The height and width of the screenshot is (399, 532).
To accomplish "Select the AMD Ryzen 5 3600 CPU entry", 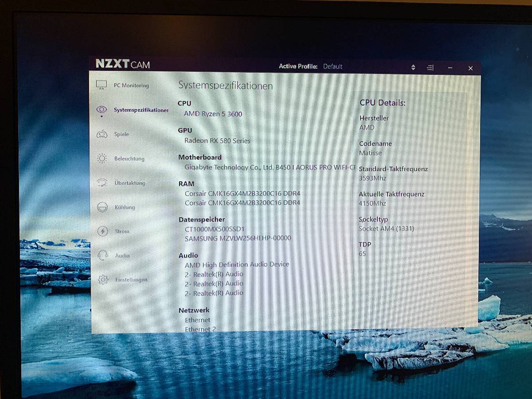I will (x=213, y=114).
